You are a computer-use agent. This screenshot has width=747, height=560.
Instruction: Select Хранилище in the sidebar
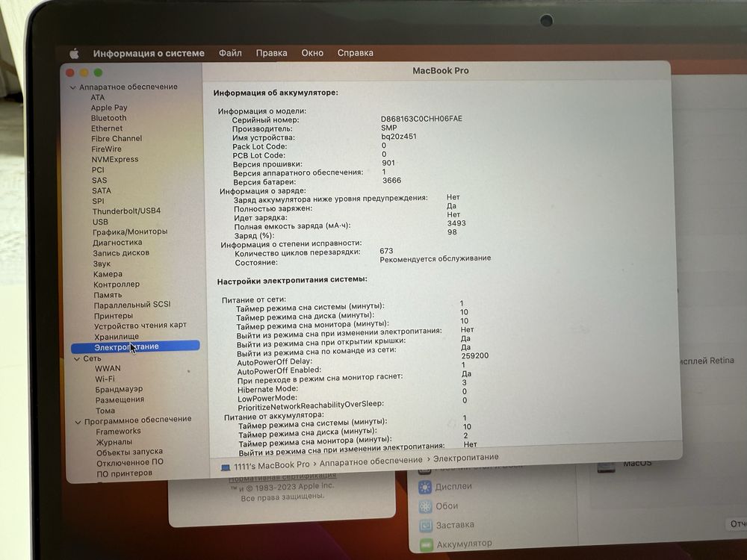pos(117,337)
